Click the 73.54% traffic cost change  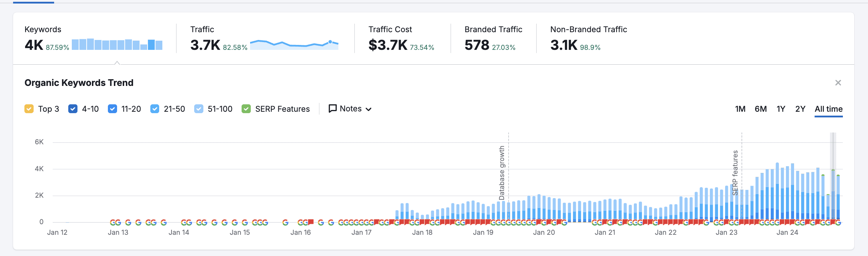(x=422, y=47)
